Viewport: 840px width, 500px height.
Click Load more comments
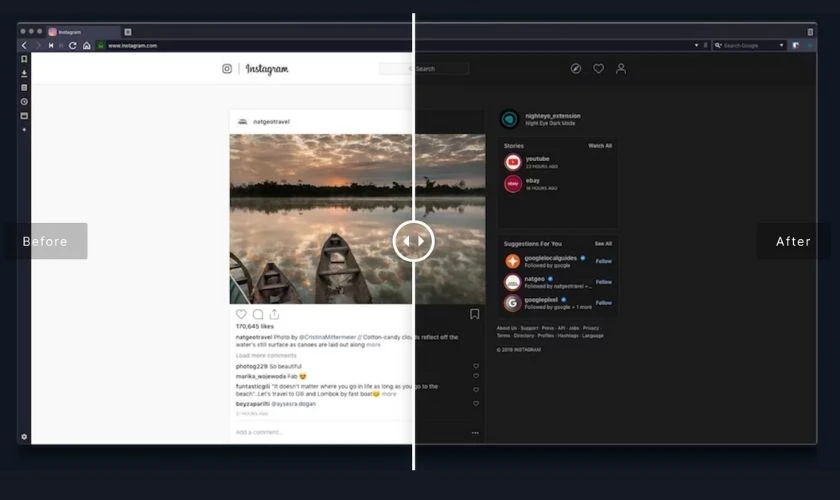pyautogui.click(x=266, y=355)
